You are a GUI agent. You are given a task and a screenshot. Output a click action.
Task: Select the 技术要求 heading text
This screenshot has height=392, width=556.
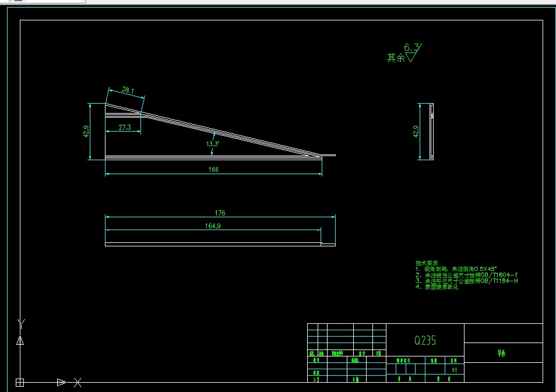[x=427, y=263]
